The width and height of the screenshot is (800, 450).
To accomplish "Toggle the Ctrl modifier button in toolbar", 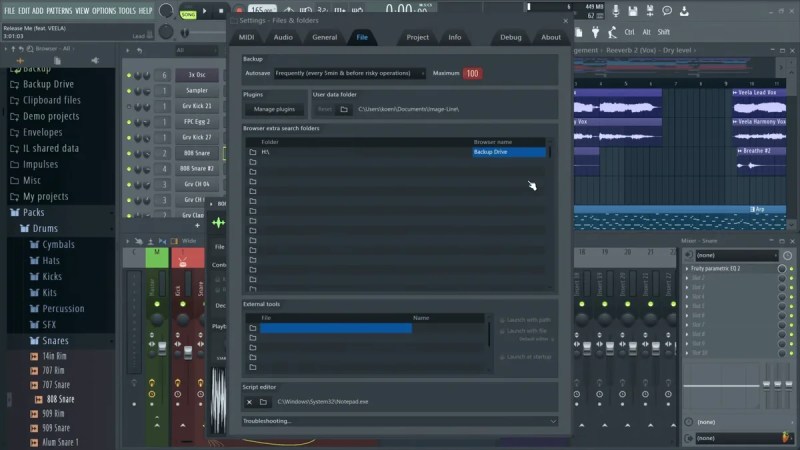I will [630, 32].
